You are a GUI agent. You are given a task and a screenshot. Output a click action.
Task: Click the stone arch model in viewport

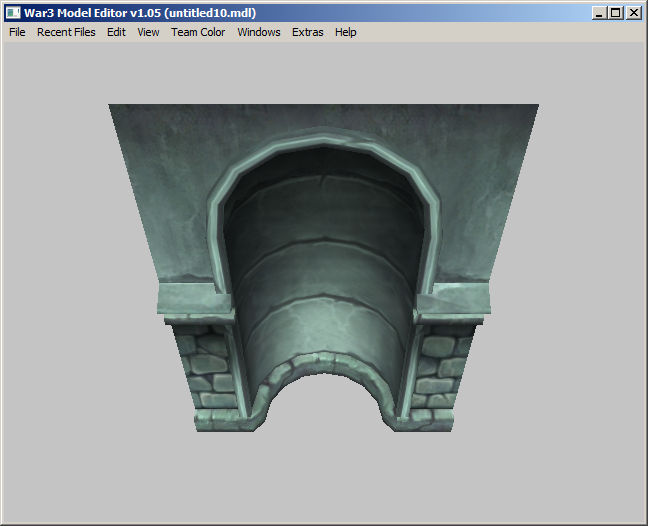pos(324,268)
